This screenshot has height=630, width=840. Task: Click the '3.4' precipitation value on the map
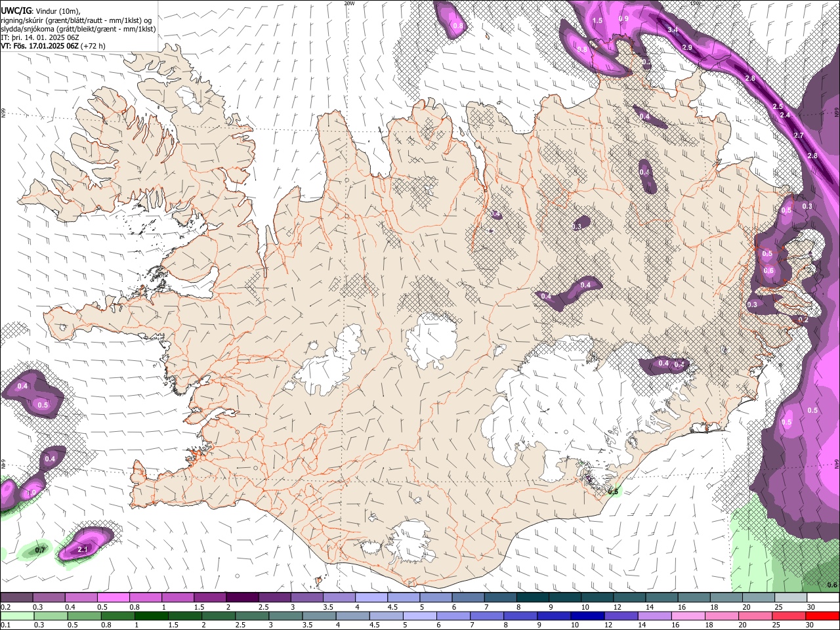click(673, 30)
